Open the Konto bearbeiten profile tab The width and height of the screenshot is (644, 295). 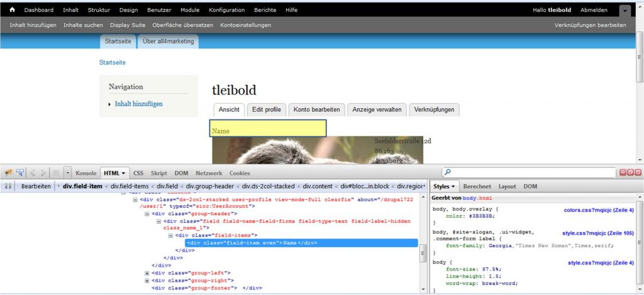[x=317, y=109]
